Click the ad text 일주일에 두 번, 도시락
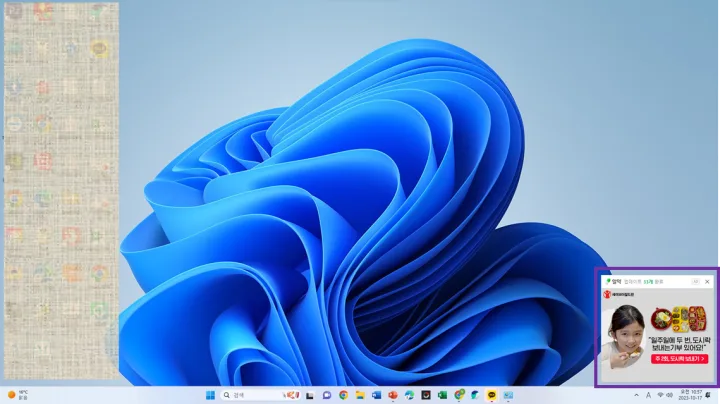This screenshot has width=720, height=404. [x=679, y=341]
